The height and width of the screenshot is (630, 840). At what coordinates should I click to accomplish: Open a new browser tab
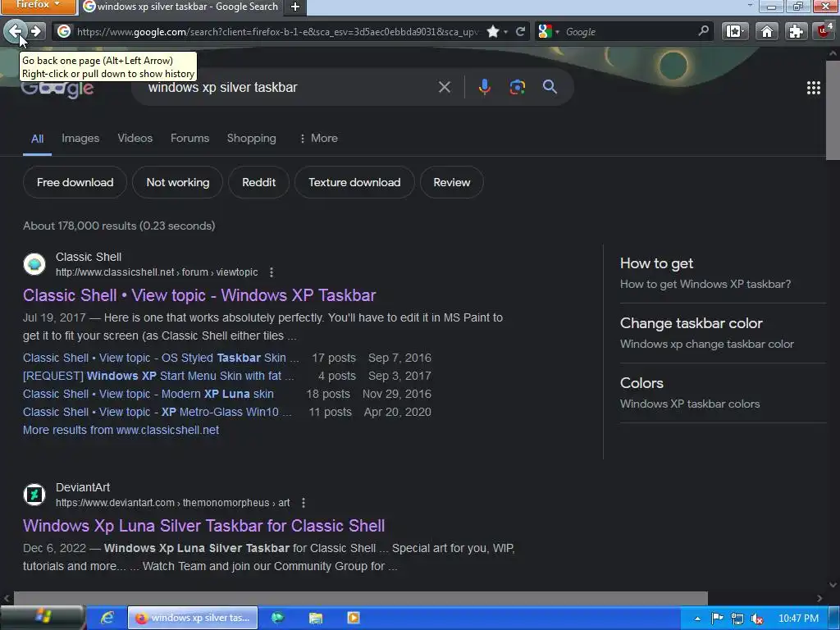coord(294,7)
